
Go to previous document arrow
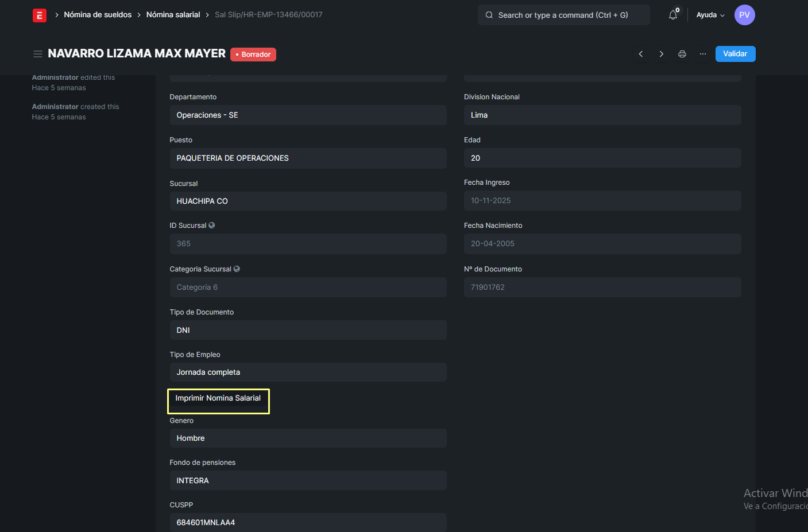(x=641, y=54)
